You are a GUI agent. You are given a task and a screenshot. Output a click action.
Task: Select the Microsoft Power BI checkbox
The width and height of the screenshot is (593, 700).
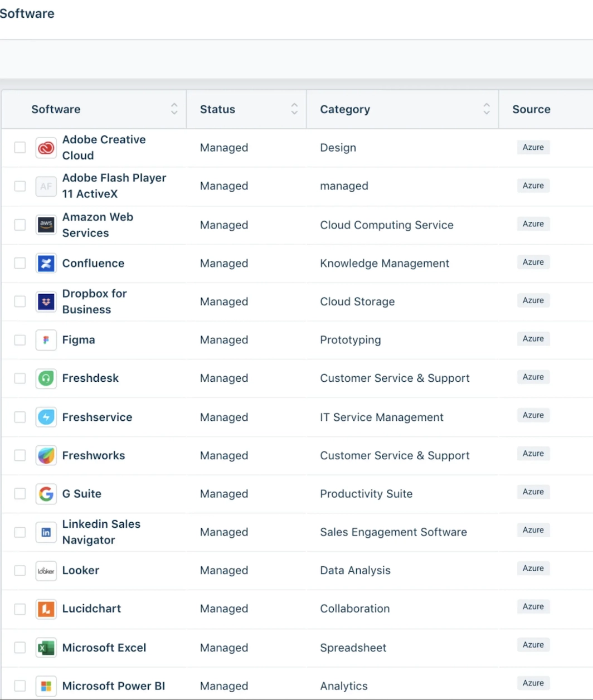pyautogui.click(x=20, y=686)
